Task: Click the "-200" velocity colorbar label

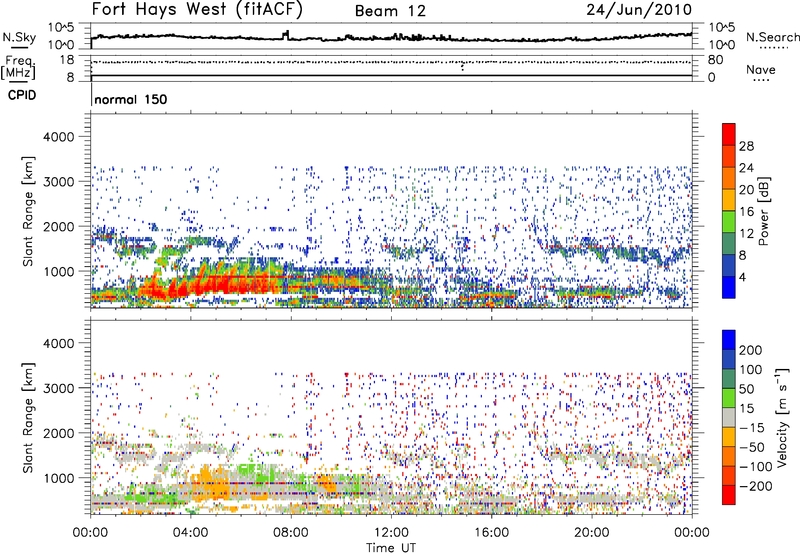Action: coord(755,486)
